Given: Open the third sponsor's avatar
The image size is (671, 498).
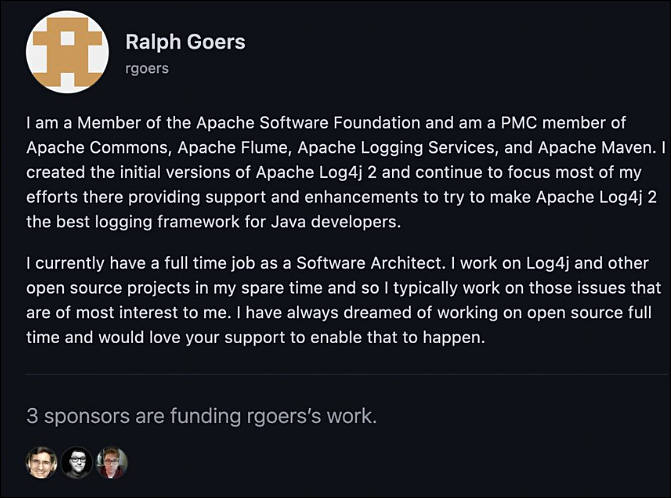Looking at the screenshot, I should 112,462.
